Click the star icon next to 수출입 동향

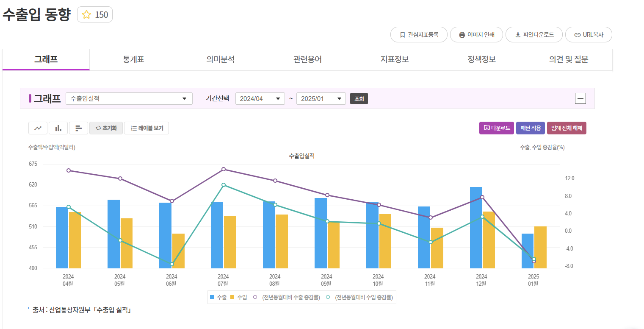87,14
